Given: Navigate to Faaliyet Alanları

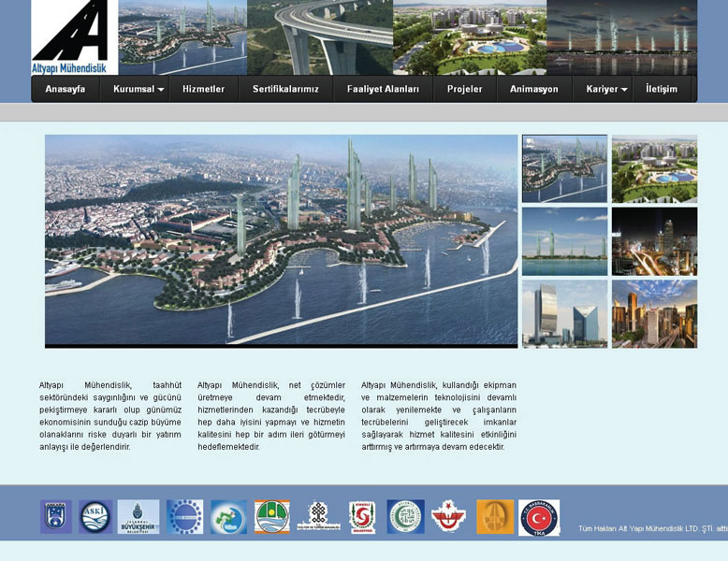Looking at the screenshot, I should point(383,89).
